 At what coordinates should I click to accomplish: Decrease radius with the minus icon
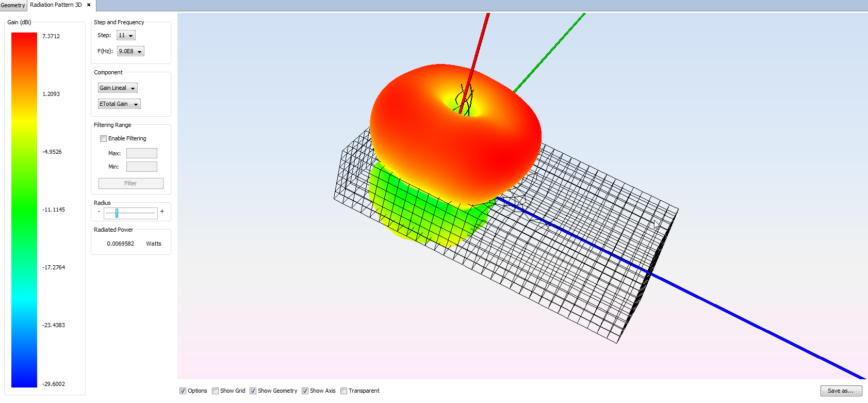point(99,212)
